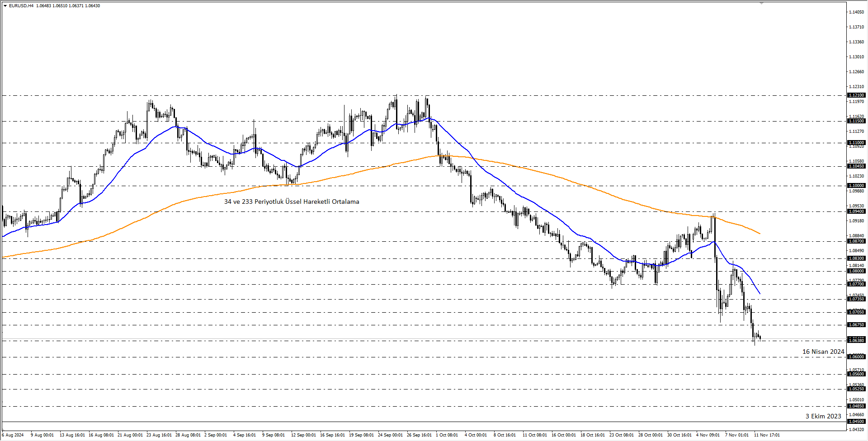
Task: Click the '11 Nov 17:01' time axis label
Action: click(x=767, y=435)
